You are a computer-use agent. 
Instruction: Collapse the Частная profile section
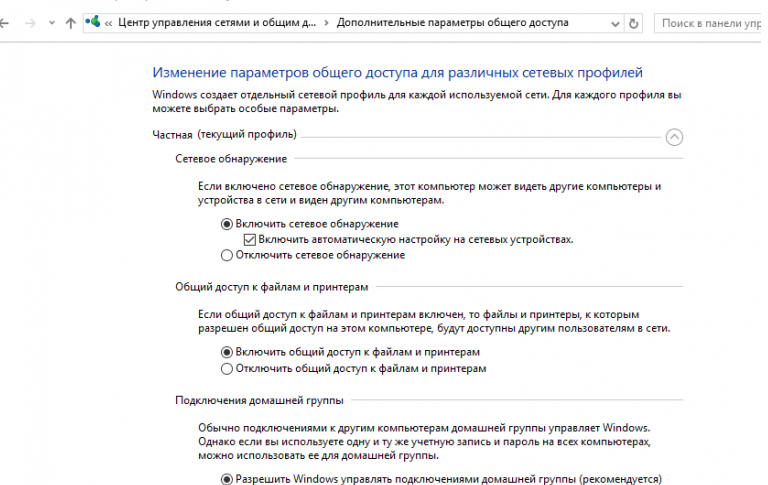(674, 137)
